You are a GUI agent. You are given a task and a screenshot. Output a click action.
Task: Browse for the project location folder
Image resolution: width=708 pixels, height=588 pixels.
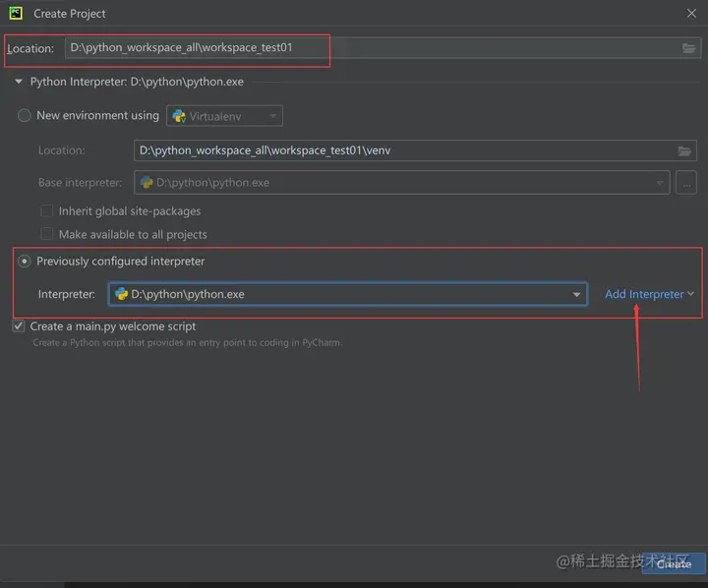coord(688,48)
